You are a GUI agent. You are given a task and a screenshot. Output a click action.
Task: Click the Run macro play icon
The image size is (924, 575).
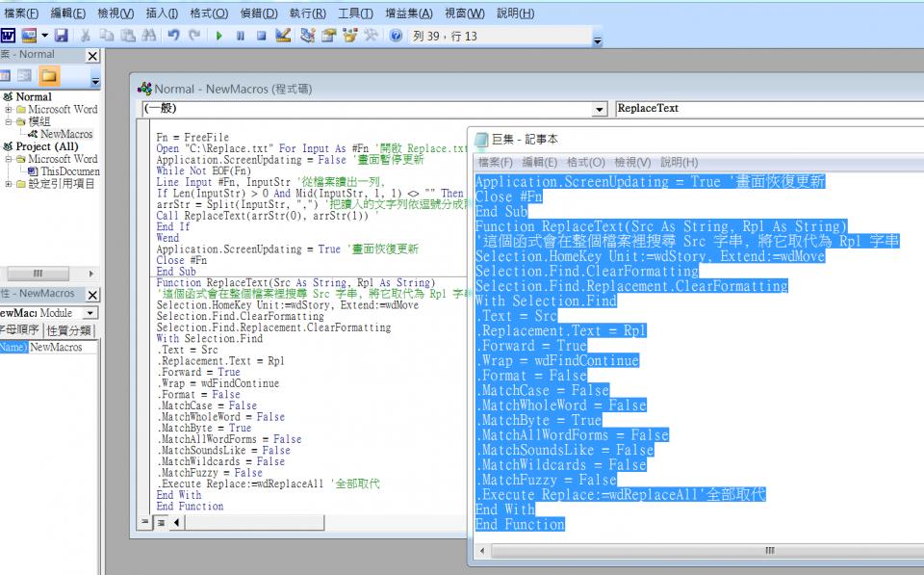click(219, 36)
